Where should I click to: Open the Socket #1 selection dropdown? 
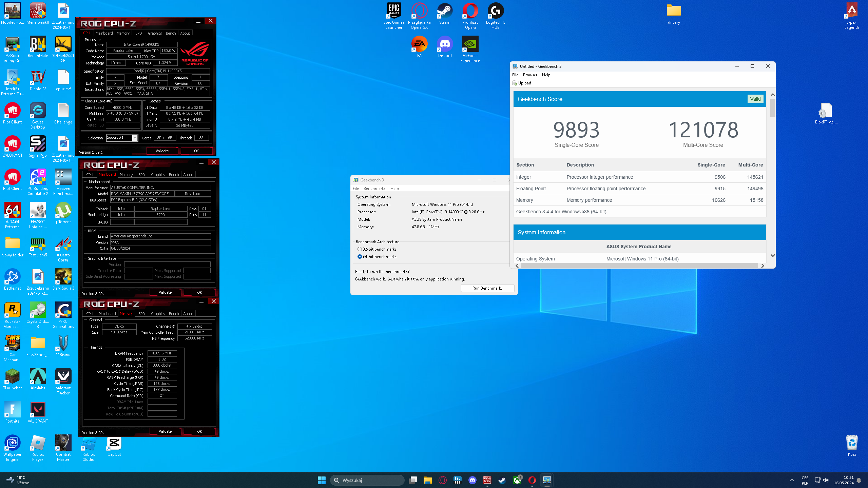(122, 138)
